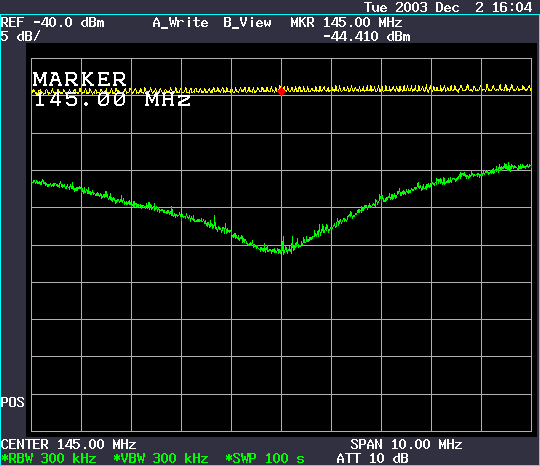Click the date and time display
Screen dimensions: 540x466
pyautogui.click(x=448, y=7)
